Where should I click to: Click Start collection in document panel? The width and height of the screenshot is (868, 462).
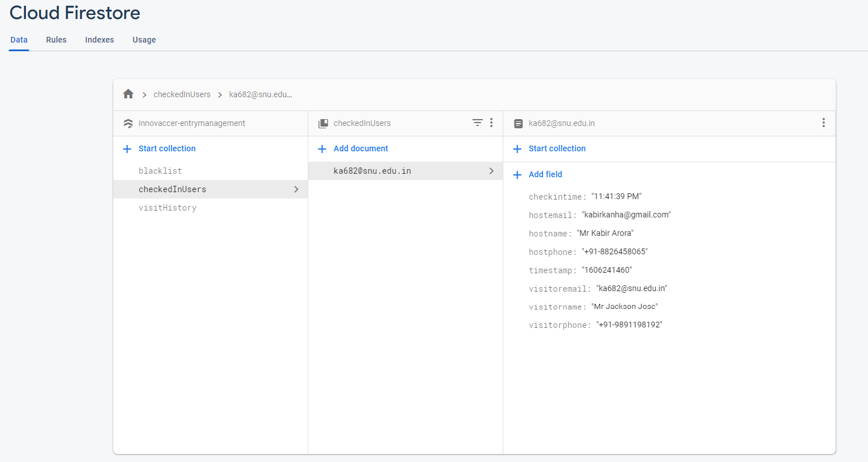tap(557, 148)
